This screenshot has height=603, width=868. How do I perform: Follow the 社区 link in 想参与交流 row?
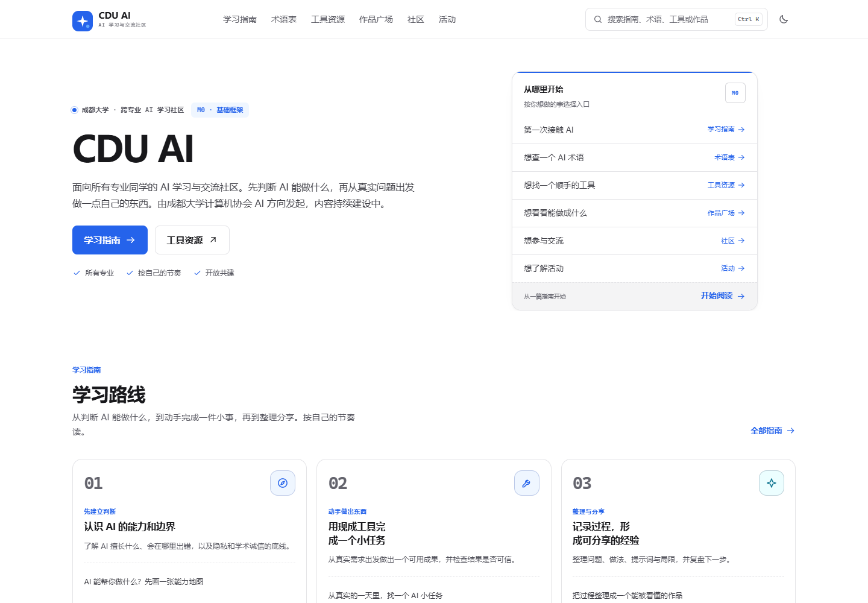pos(733,241)
